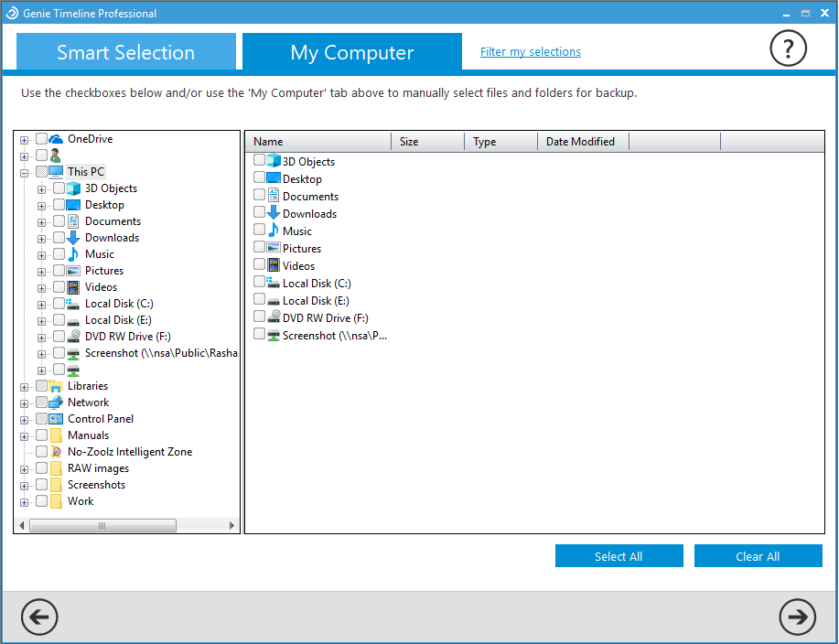Click the Network globe icon

[x=56, y=402]
